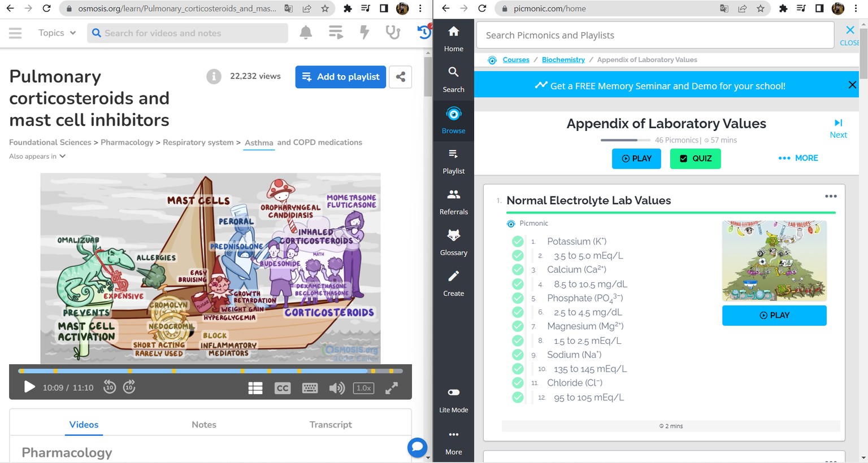Focus Search Picmonics and Playlists field

click(656, 35)
